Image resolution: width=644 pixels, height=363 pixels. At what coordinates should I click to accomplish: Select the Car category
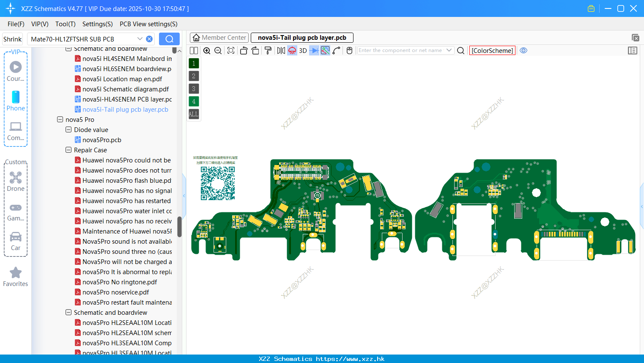(x=16, y=241)
